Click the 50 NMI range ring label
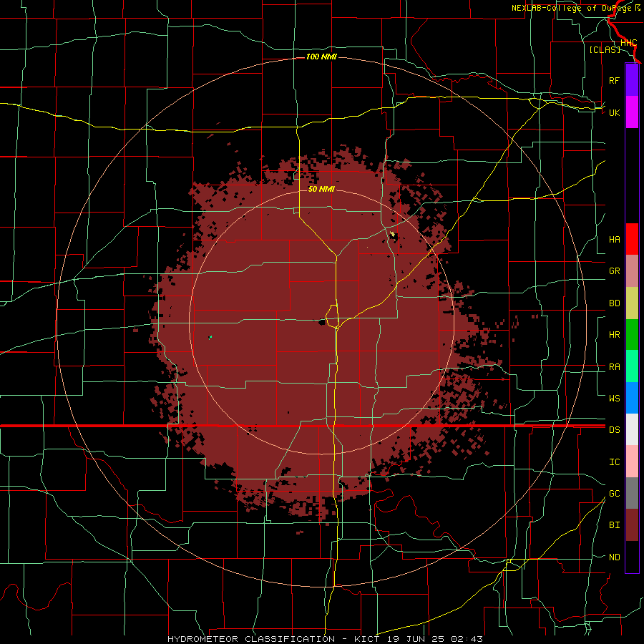Image resolution: width=644 pixels, height=644 pixels. 321,190
